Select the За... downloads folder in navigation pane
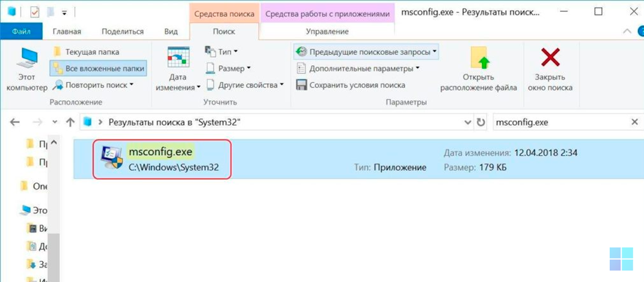644x282 pixels. click(x=38, y=265)
